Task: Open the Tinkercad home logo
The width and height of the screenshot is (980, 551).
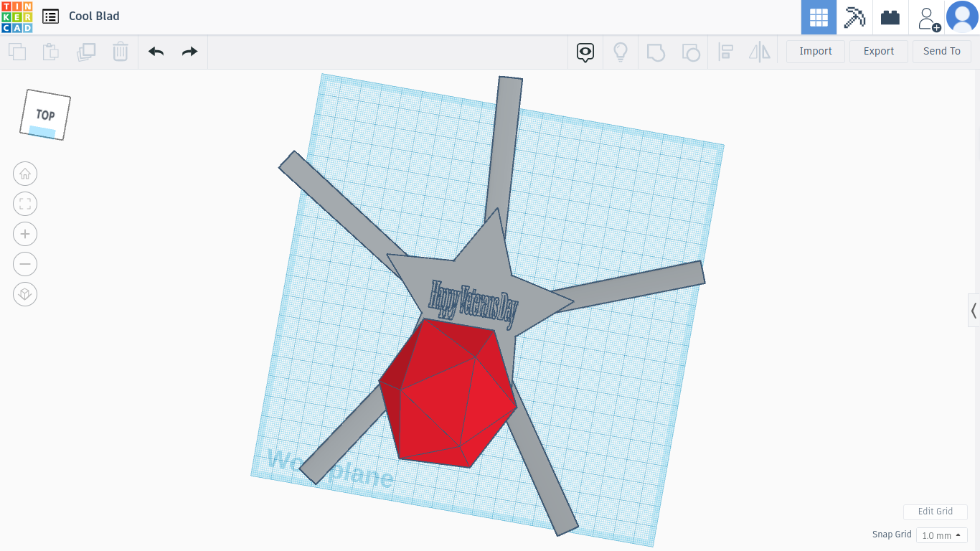Action: (x=17, y=17)
